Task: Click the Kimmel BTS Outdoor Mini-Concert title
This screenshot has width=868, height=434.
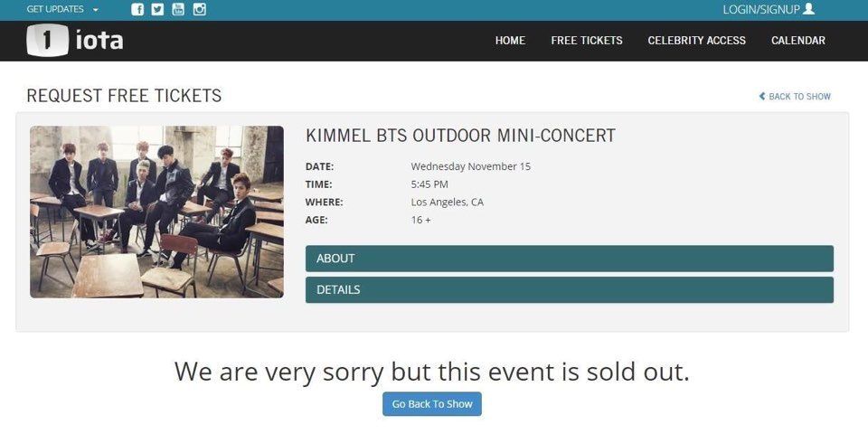Action: coord(460,136)
